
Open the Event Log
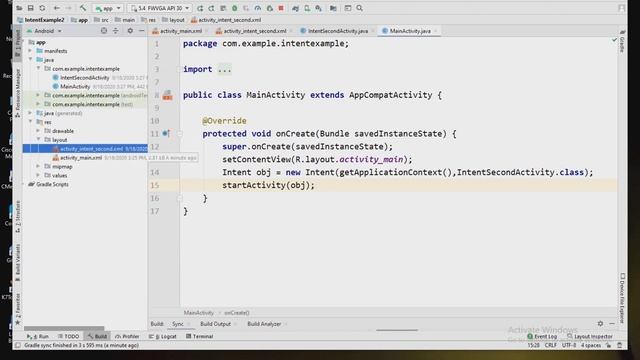click(542, 336)
